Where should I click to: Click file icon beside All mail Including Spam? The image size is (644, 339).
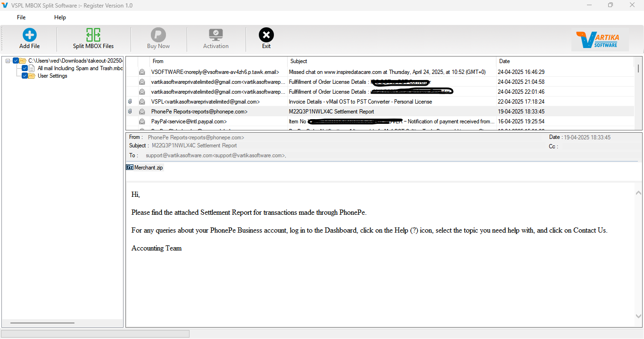(x=32, y=68)
